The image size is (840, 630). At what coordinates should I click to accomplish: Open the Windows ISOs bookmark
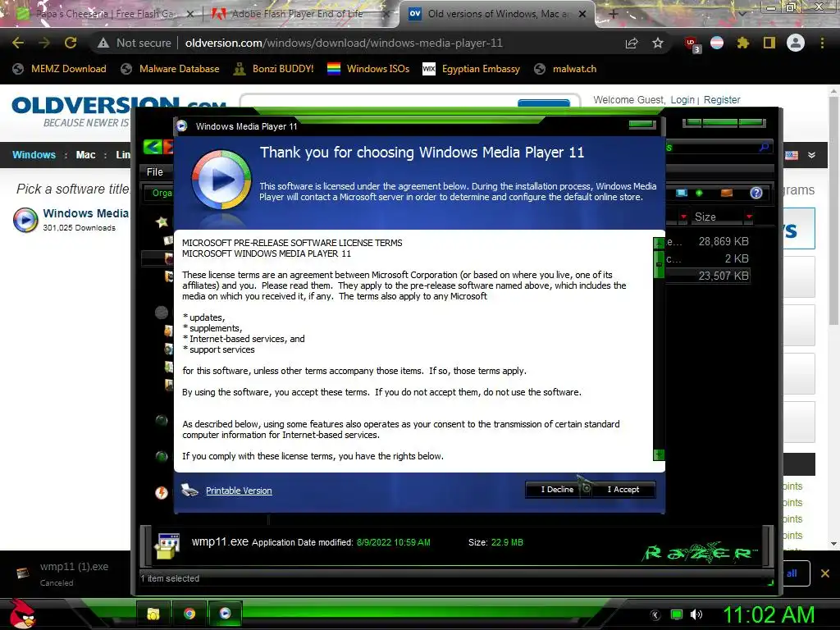[368, 69]
